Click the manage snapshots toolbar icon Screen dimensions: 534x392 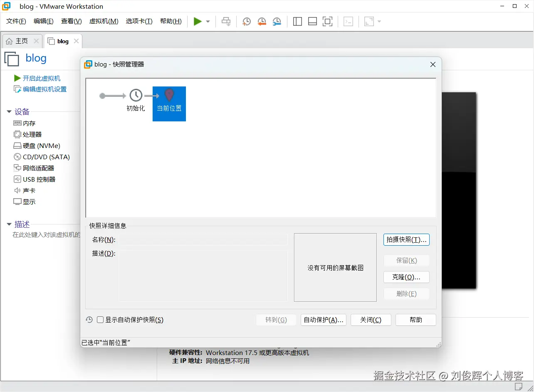[x=277, y=22]
